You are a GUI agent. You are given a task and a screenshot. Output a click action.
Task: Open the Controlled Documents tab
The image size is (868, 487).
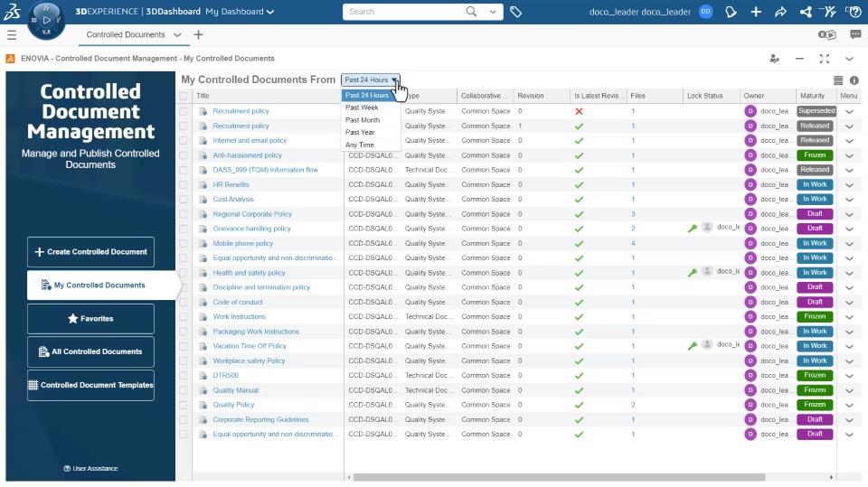[126, 35]
